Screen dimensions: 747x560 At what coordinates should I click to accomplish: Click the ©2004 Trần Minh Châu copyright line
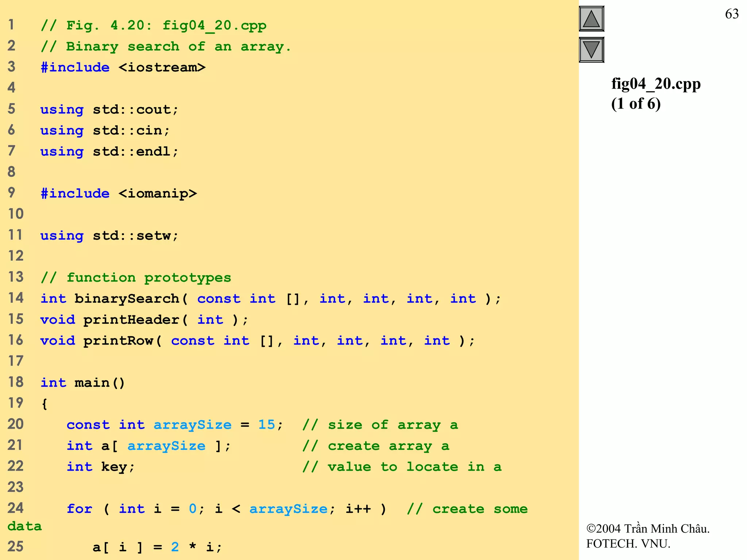click(648, 528)
